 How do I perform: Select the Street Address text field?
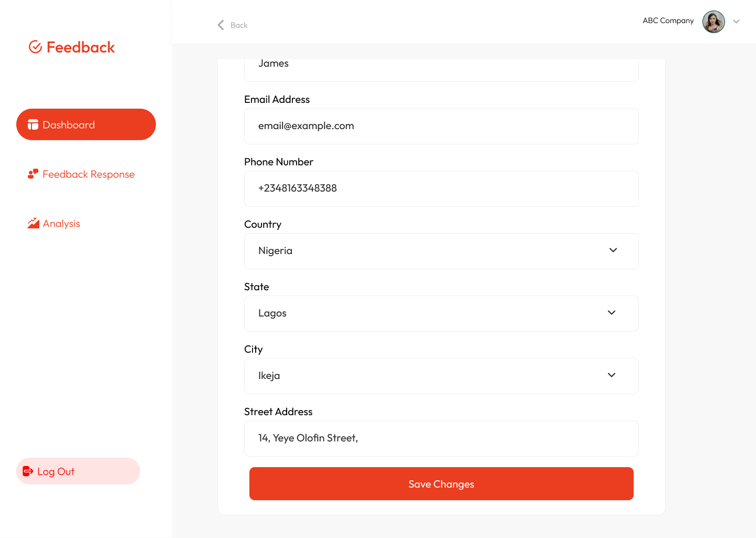pyautogui.click(x=441, y=438)
